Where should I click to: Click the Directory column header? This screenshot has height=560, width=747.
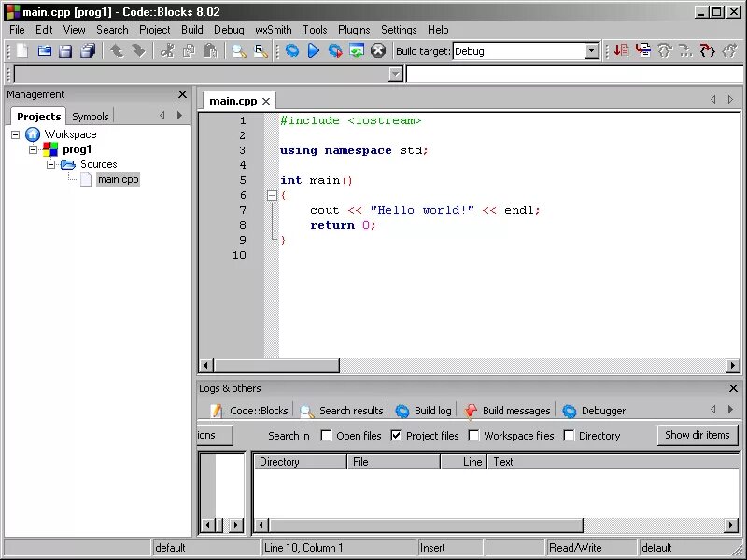(x=300, y=461)
